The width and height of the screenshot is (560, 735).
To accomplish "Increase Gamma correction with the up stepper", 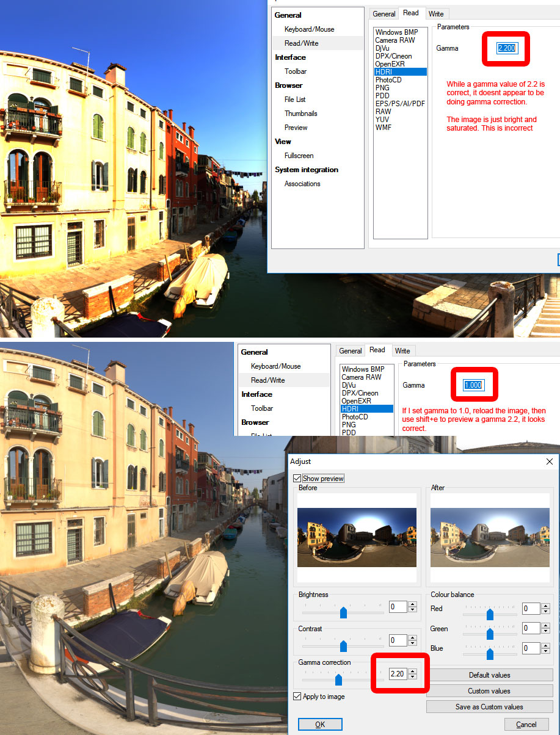I will tap(412, 671).
